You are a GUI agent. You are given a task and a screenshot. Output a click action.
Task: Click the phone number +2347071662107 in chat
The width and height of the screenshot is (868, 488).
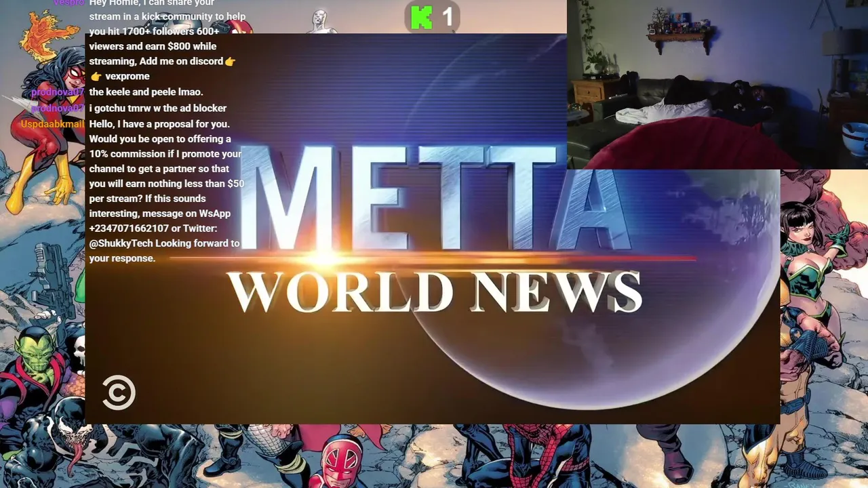point(129,228)
